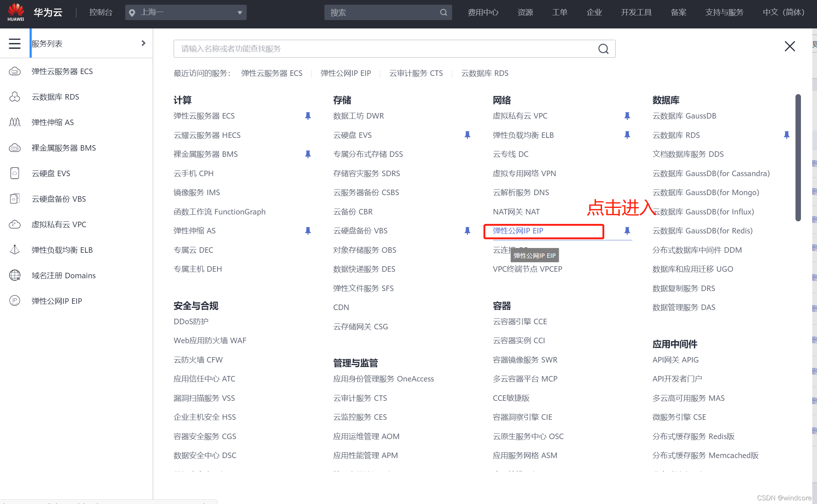Open the recently visited 云审计服务 CTS link
The height and width of the screenshot is (504, 817).
click(416, 73)
